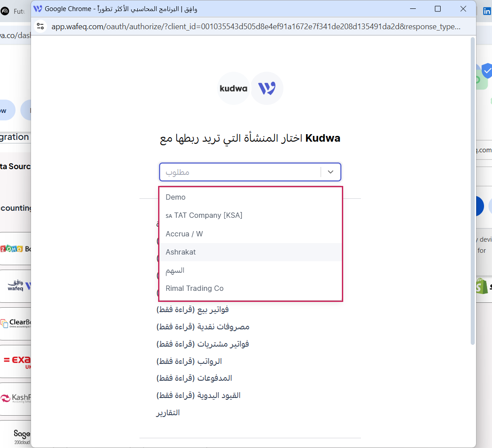492x448 pixels.
Task: Choose the ClearBooks integration logo
Action: click(x=16, y=323)
